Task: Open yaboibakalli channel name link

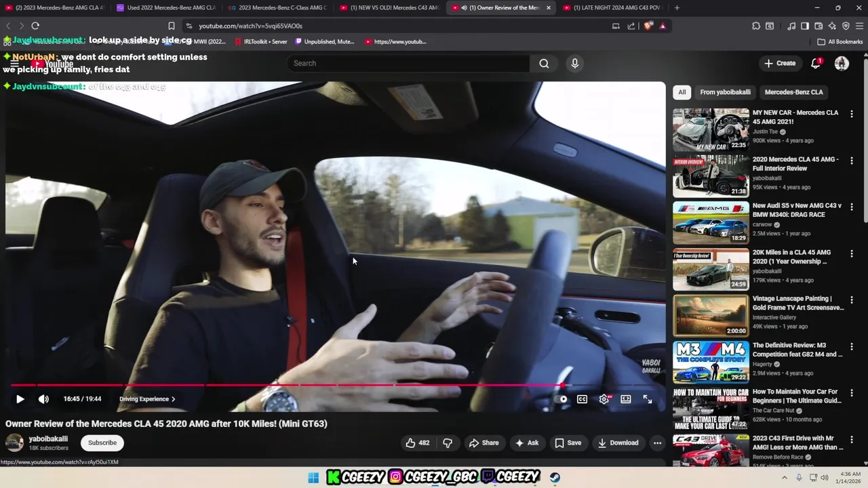Action: point(48,439)
